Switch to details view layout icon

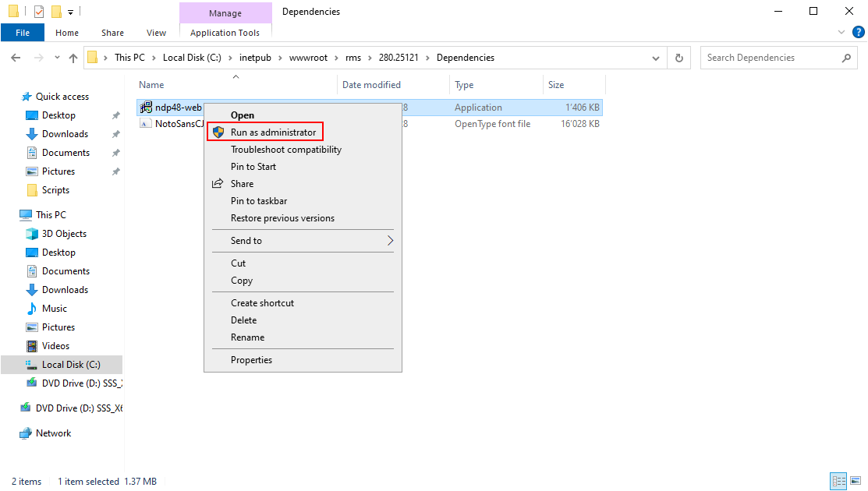(x=839, y=482)
